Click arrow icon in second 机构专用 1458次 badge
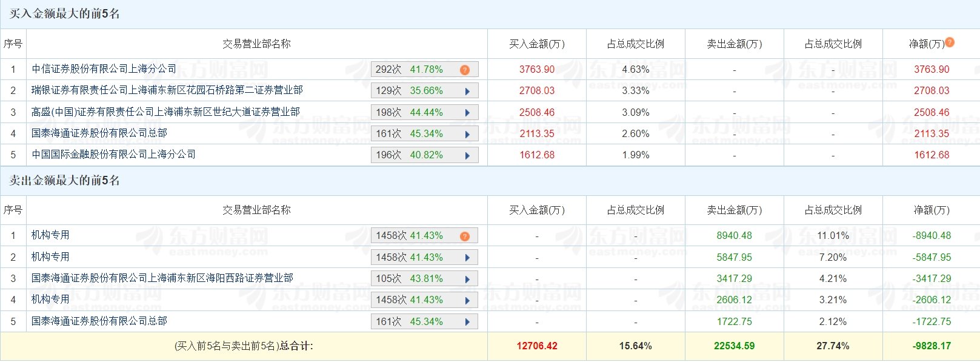This screenshot has height=362, width=980. tap(467, 258)
